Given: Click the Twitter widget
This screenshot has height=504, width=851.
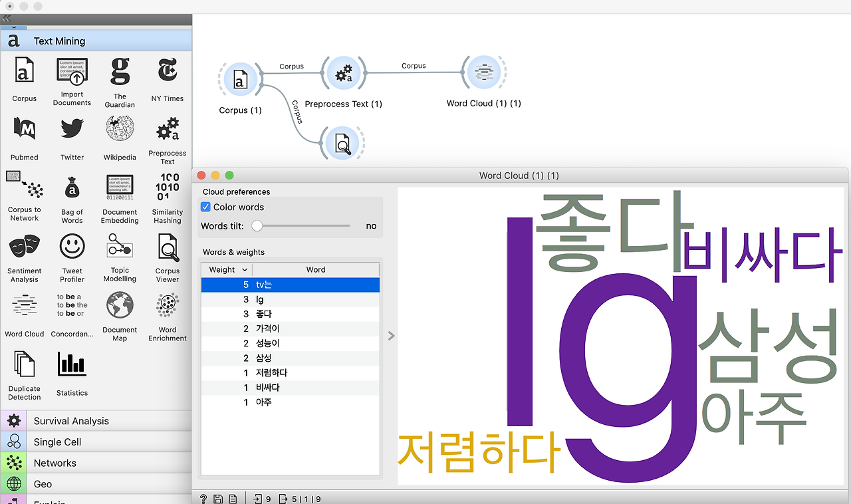Looking at the screenshot, I should [72, 138].
